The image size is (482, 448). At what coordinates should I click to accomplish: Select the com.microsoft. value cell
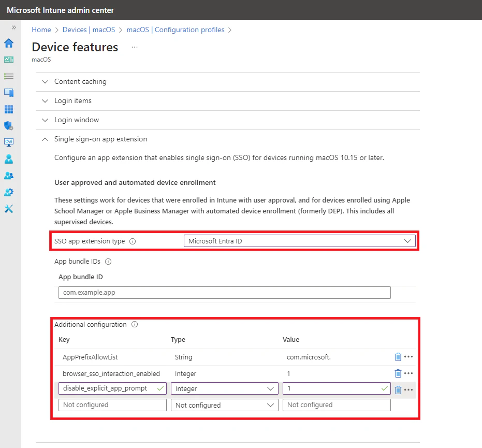click(309, 357)
